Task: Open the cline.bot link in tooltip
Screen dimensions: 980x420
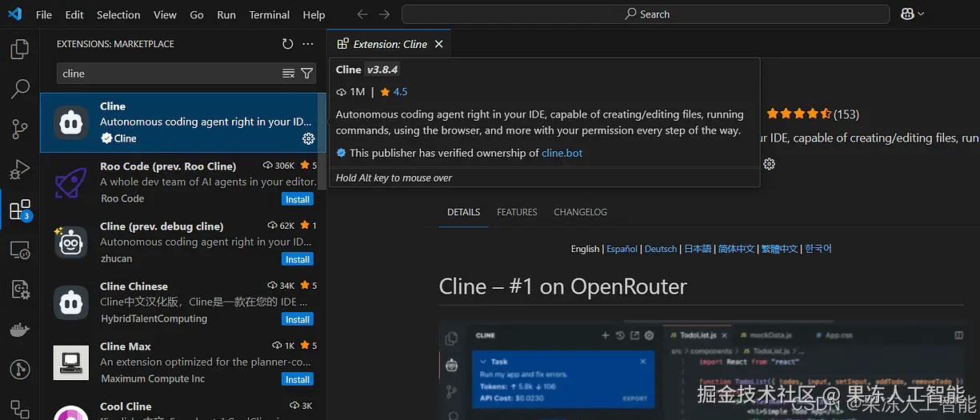Action: tap(562, 153)
